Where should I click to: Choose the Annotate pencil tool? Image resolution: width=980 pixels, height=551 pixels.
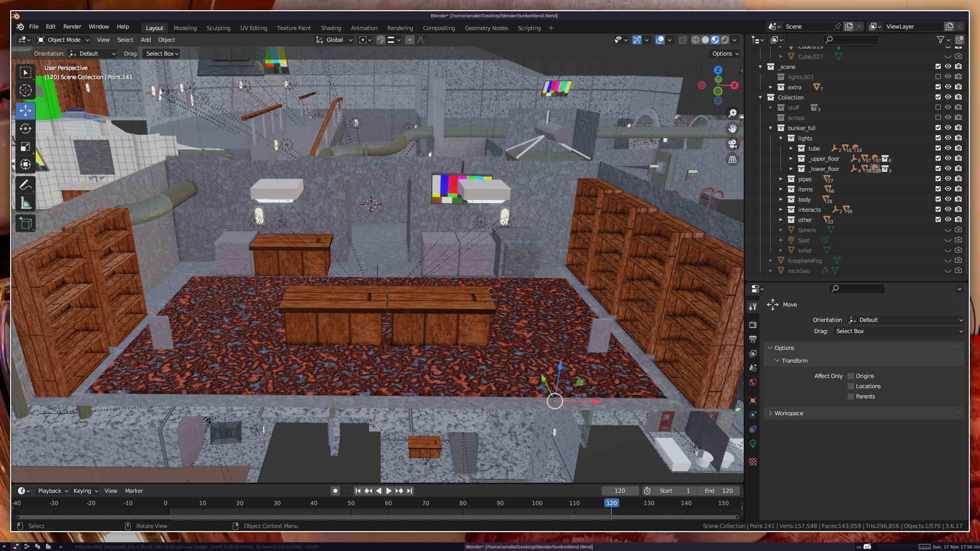point(25,185)
